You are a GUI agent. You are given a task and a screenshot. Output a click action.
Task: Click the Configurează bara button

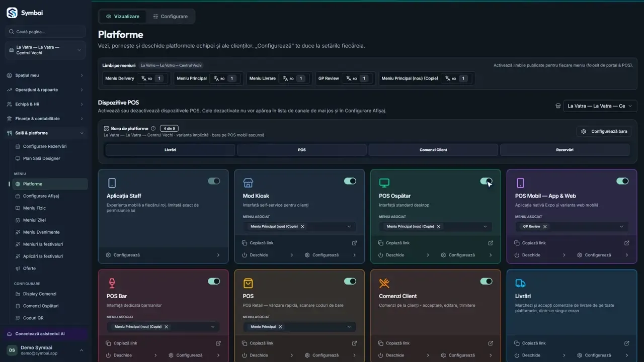tap(604, 131)
